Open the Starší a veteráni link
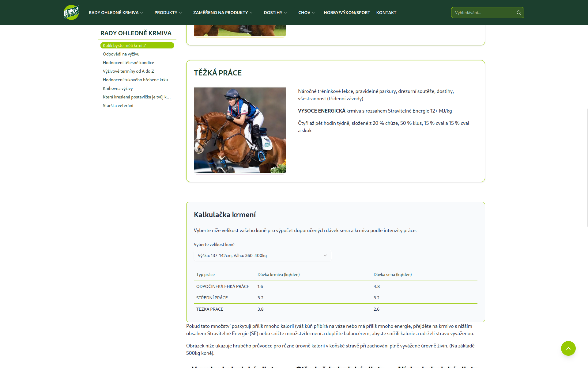Viewport: 588px width, 368px height. (x=118, y=105)
